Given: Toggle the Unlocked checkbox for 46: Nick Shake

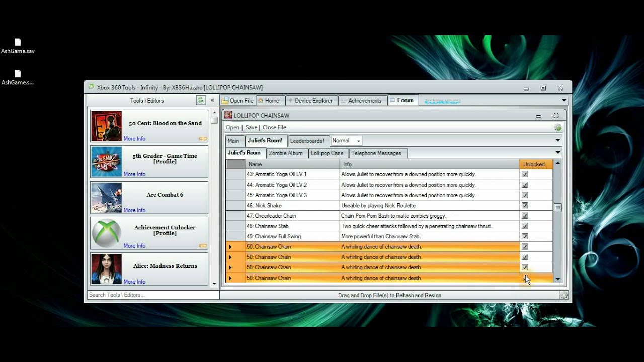Looking at the screenshot, I should point(525,205).
